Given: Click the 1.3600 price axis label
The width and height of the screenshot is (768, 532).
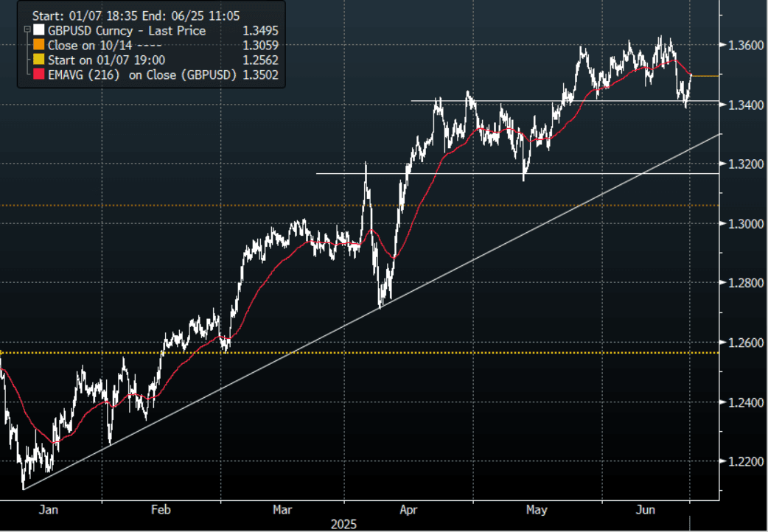Looking at the screenshot, I should [746, 45].
